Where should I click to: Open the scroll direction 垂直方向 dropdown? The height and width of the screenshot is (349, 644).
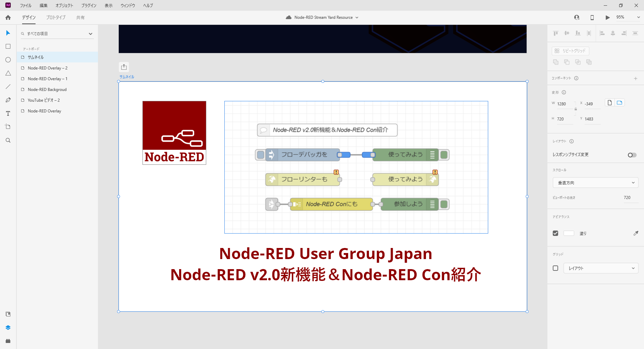(595, 183)
